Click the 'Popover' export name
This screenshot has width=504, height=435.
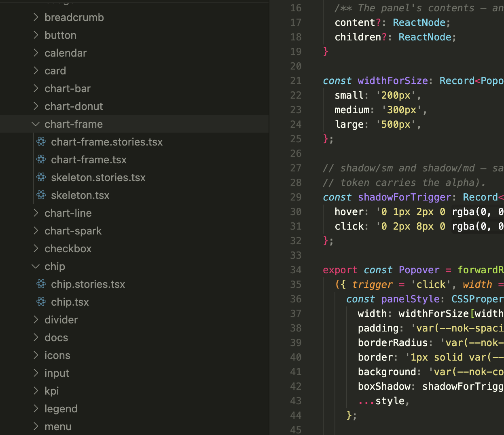[x=419, y=270]
